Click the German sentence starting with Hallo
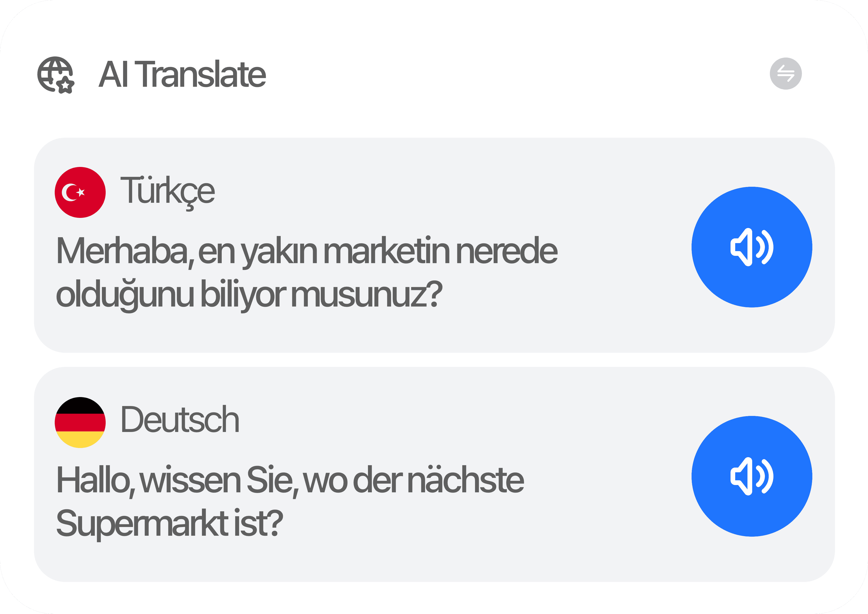This screenshot has height=614, width=868. [290, 480]
